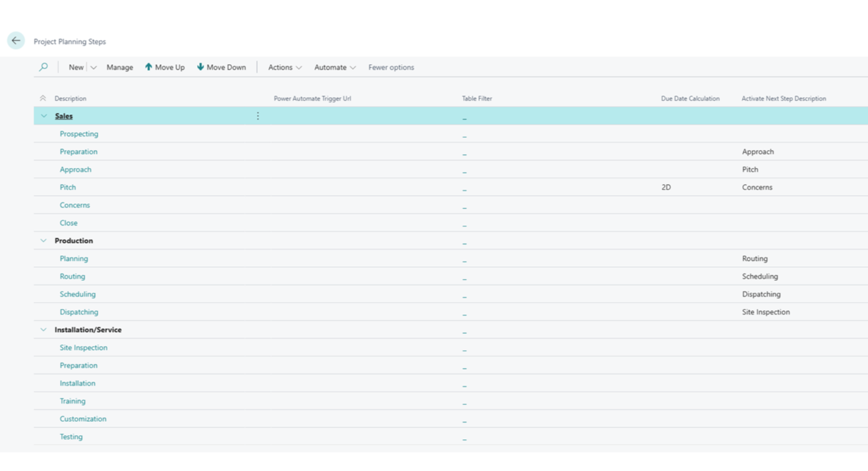Open the Dispatching step link

[x=79, y=312]
